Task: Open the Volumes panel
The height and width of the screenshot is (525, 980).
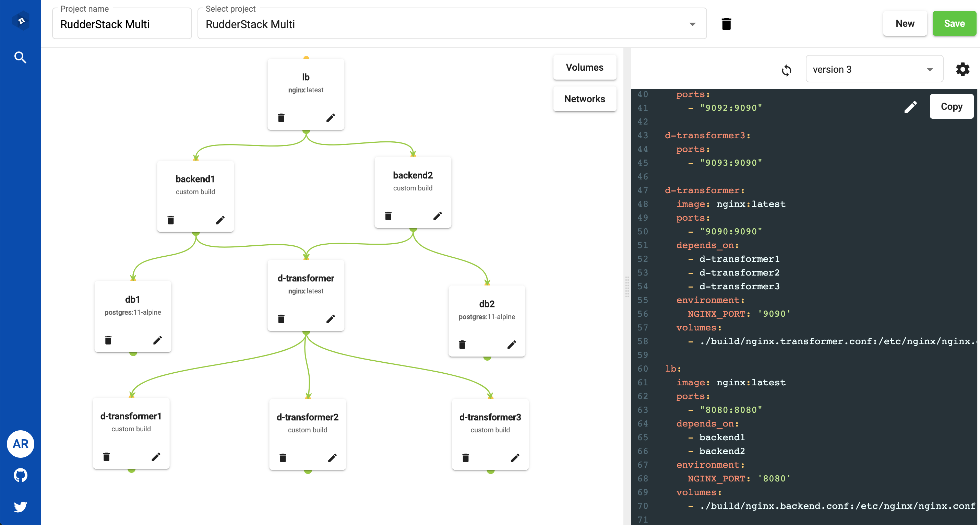Action: (x=584, y=67)
